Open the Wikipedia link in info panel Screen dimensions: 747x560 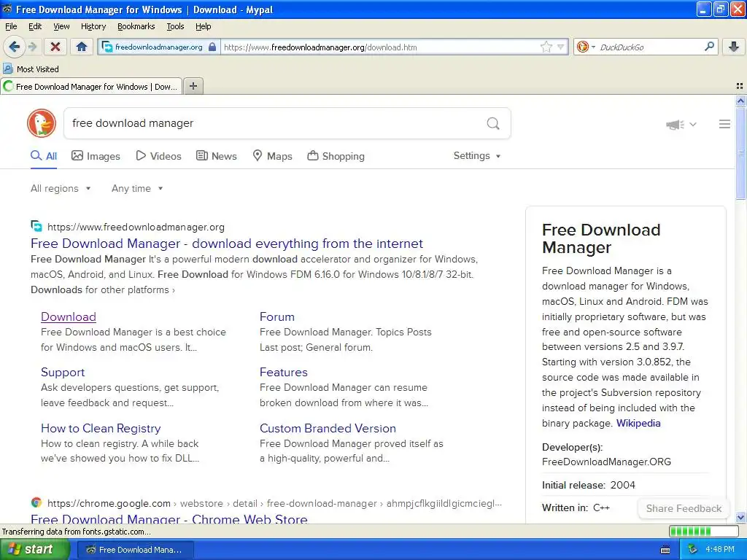[x=638, y=423]
